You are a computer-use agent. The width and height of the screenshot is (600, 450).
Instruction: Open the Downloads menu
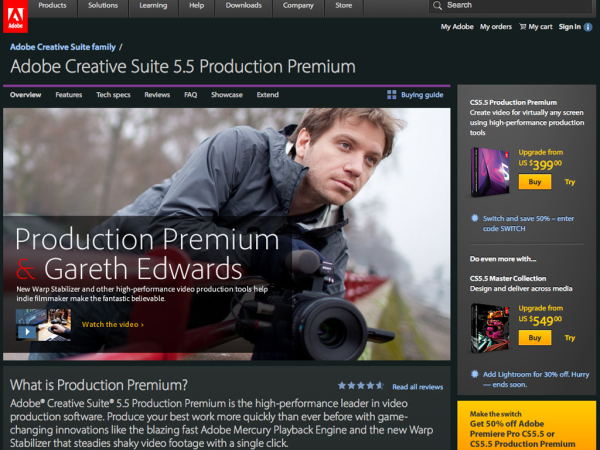[x=243, y=5]
